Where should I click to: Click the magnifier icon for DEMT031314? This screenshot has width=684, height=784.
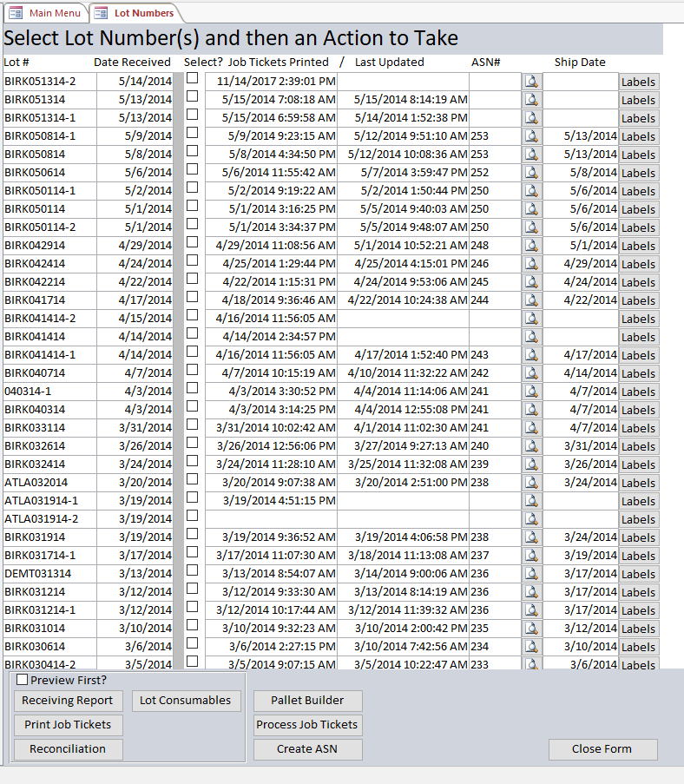click(x=532, y=574)
